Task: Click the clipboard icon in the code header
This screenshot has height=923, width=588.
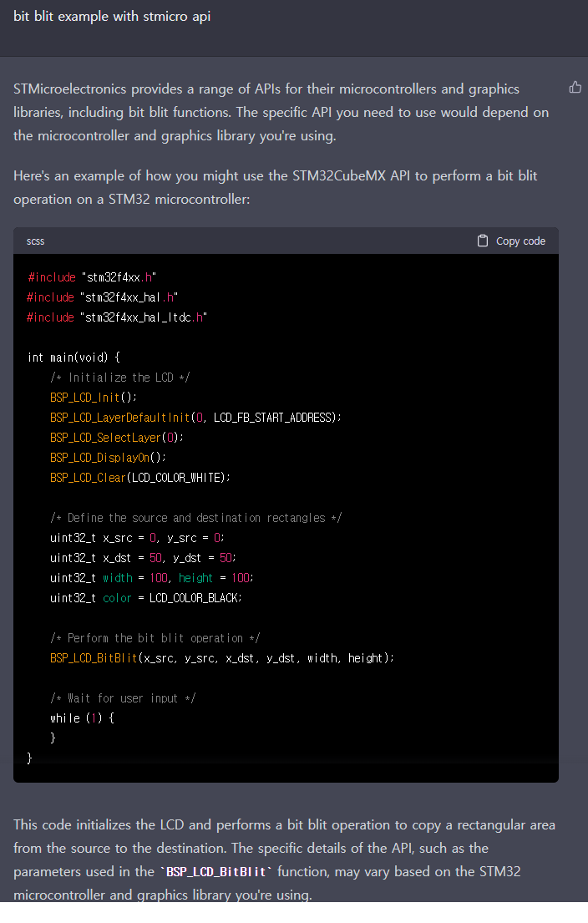Action: [x=483, y=241]
